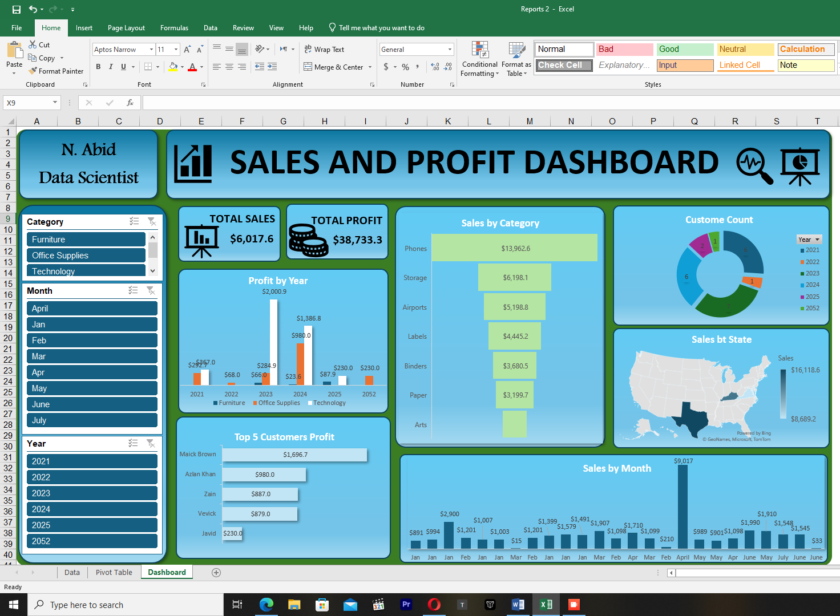840x616 pixels.
Task: Click the Cut scissors icon
Action: point(33,44)
